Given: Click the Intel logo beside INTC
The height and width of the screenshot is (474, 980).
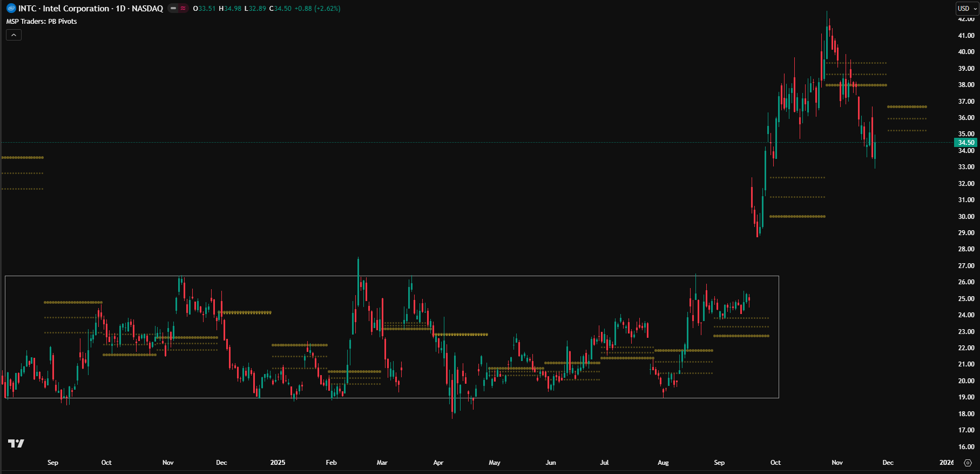Looking at the screenshot, I should click(x=11, y=8).
